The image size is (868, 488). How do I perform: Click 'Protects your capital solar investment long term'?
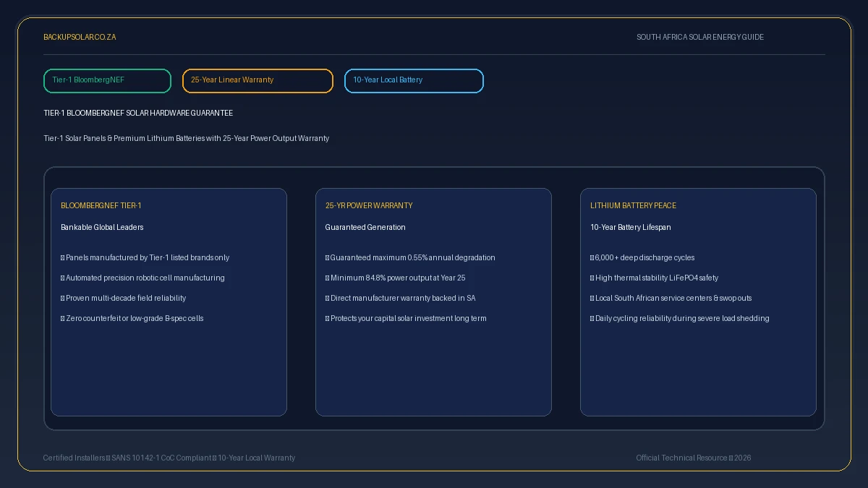[x=407, y=318]
